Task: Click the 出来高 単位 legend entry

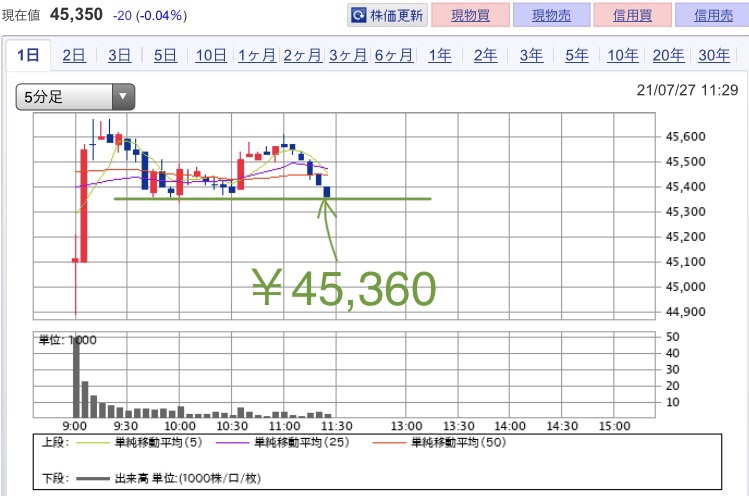Action: coord(168,478)
